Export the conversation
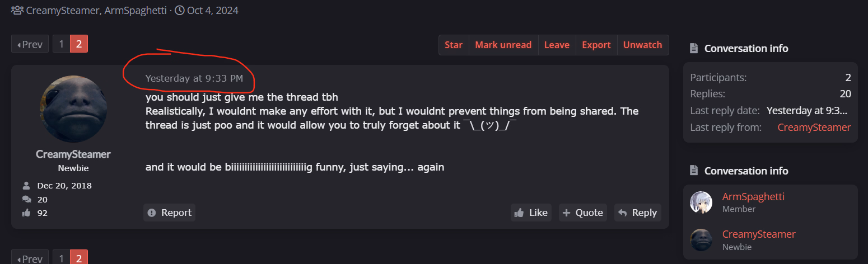 click(x=596, y=45)
